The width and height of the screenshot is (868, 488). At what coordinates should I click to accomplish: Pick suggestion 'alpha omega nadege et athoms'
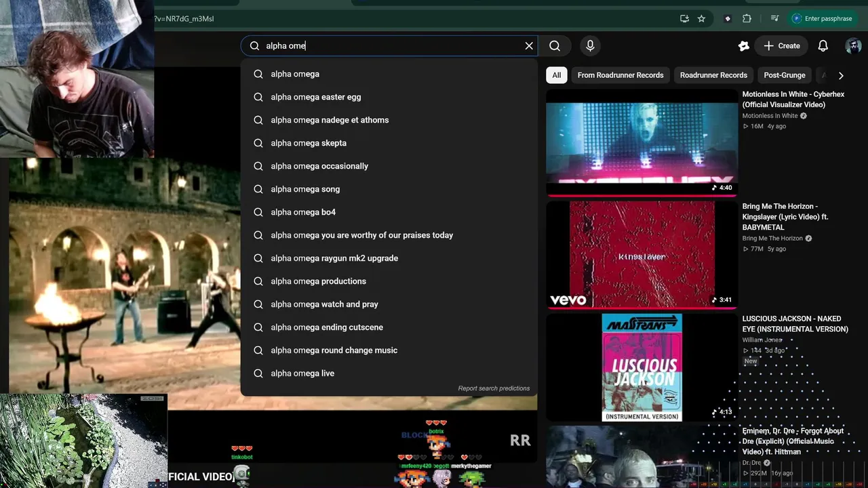click(x=389, y=120)
